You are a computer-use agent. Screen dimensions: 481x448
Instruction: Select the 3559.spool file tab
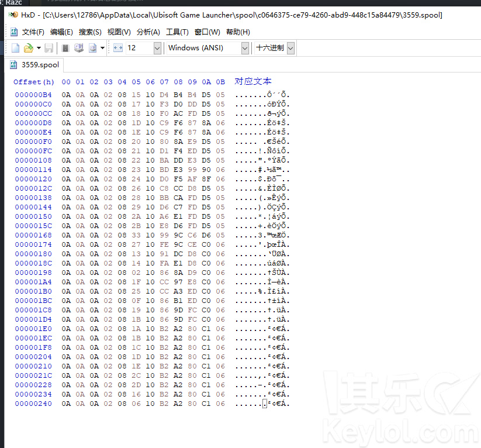point(34,65)
